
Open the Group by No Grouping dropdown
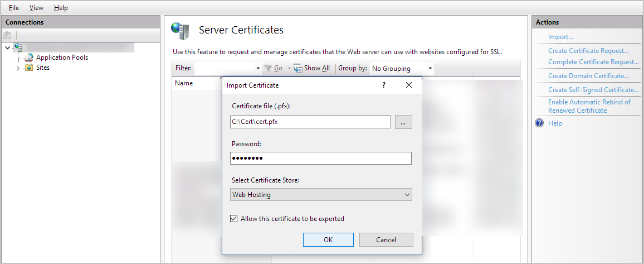pos(402,69)
